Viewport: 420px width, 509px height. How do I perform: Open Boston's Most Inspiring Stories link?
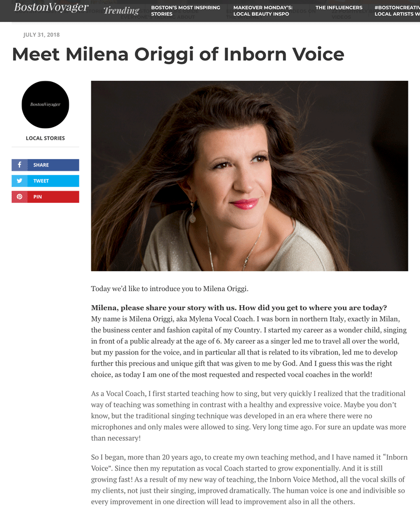(x=185, y=11)
